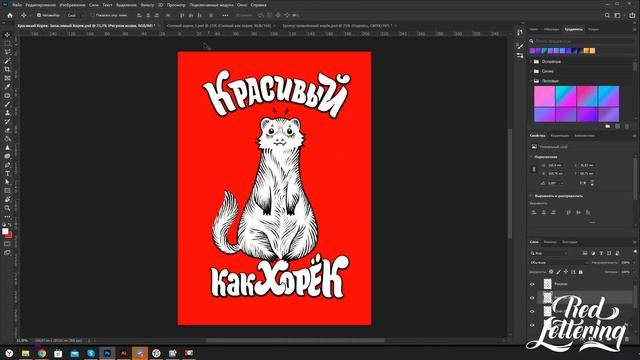Select the Rectangle shape tool
This screenshot has height=360, width=640.
coord(7,191)
